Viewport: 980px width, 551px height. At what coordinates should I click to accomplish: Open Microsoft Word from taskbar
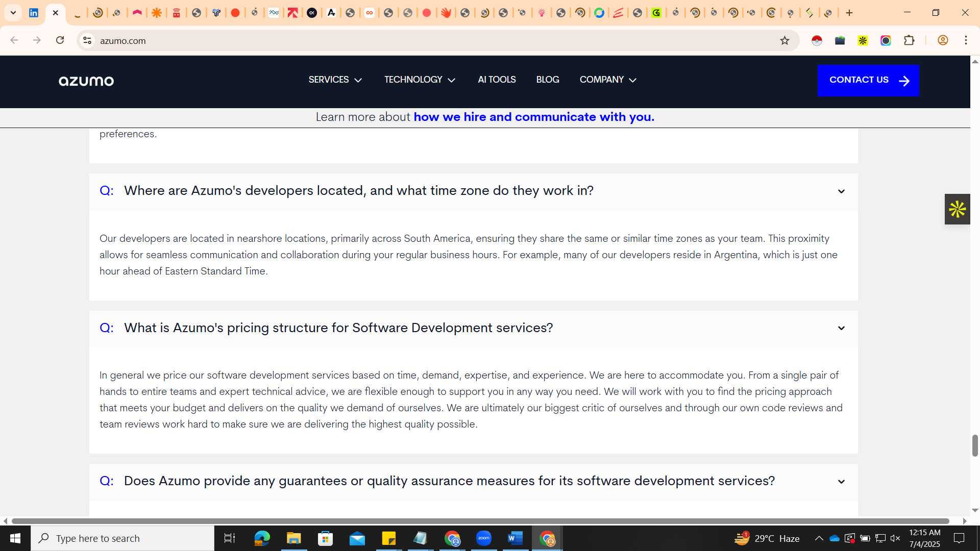516,538
